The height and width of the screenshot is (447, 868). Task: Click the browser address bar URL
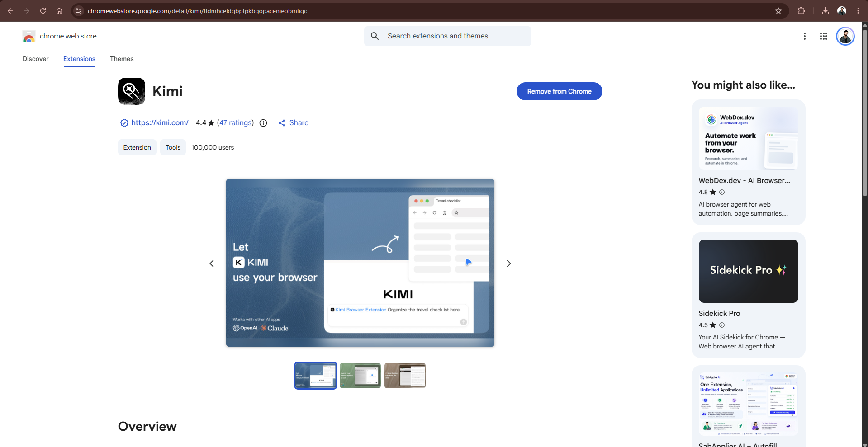pyautogui.click(x=197, y=11)
